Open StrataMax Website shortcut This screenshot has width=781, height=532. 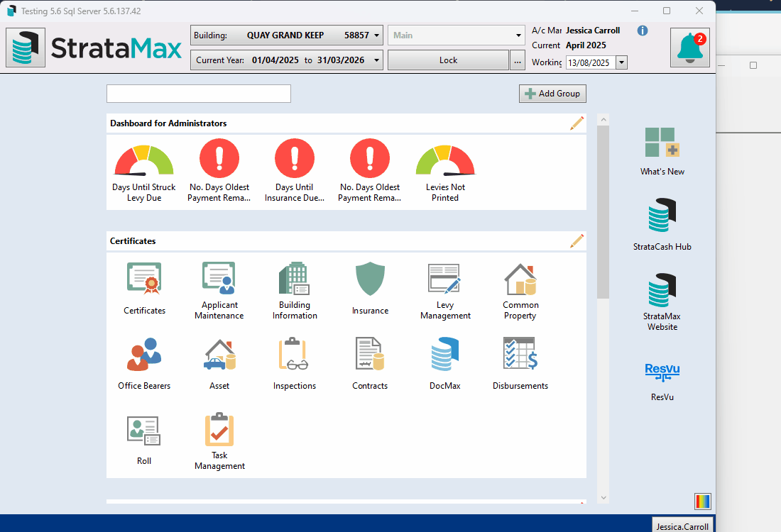(662, 290)
